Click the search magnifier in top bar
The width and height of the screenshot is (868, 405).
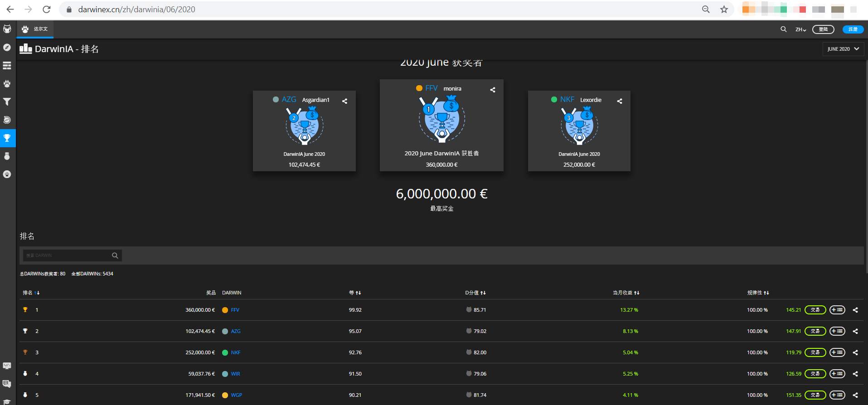click(783, 29)
